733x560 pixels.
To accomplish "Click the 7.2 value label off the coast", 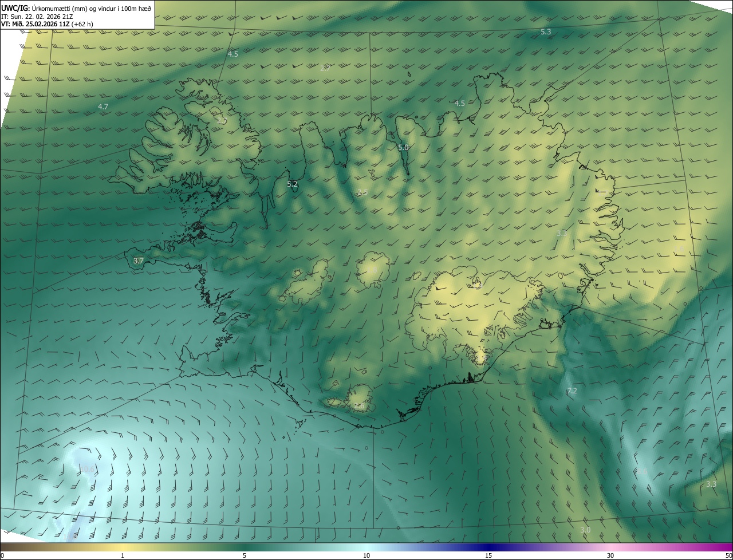I will (x=572, y=391).
